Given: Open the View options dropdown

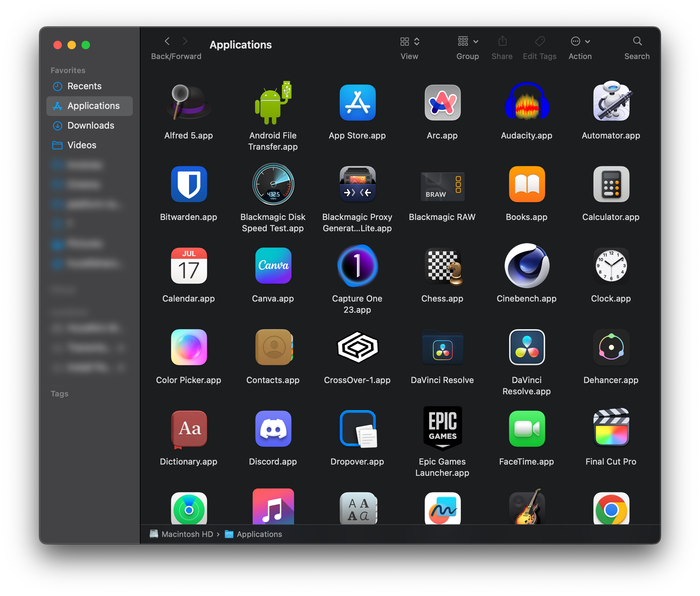Looking at the screenshot, I should coord(409,41).
